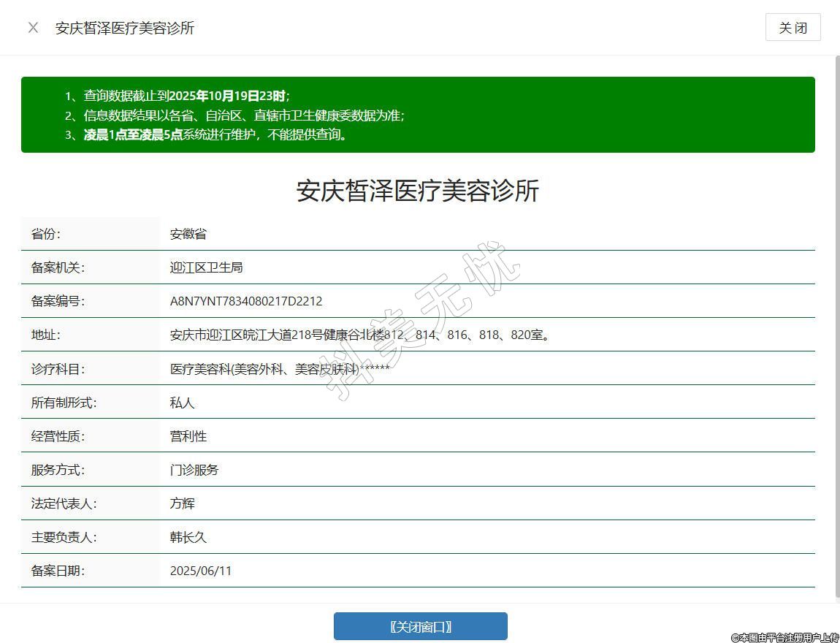The image size is (840, 643).
Task: Select the province value 安徽省
Action: pyautogui.click(x=188, y=234)
